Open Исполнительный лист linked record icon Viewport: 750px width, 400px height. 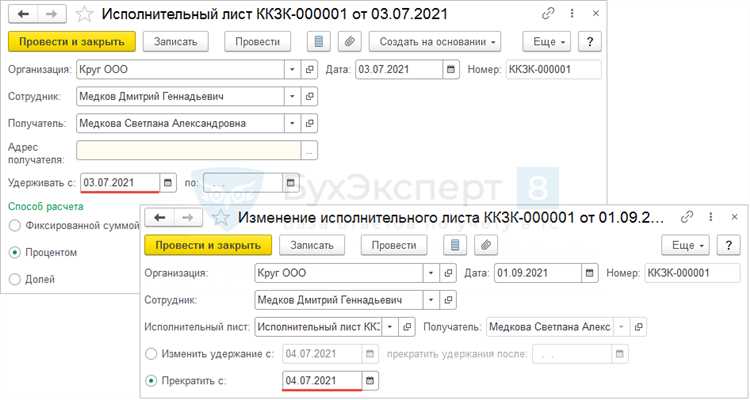click(407, 327)
